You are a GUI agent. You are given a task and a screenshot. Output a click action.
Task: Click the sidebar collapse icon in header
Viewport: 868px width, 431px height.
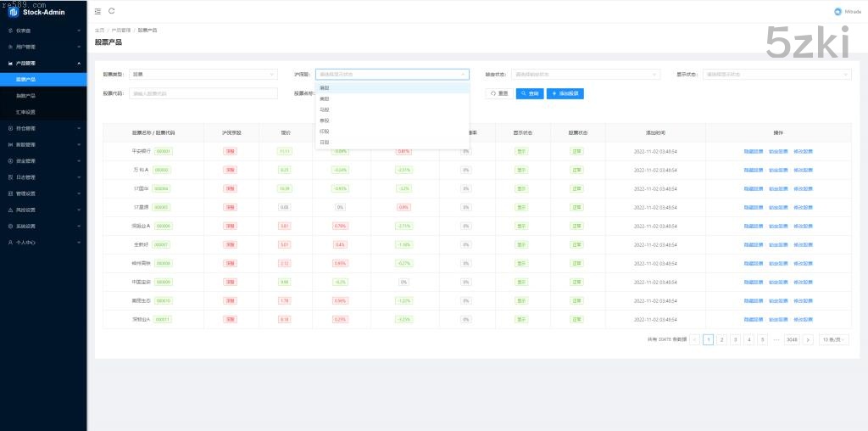point(97,11)
